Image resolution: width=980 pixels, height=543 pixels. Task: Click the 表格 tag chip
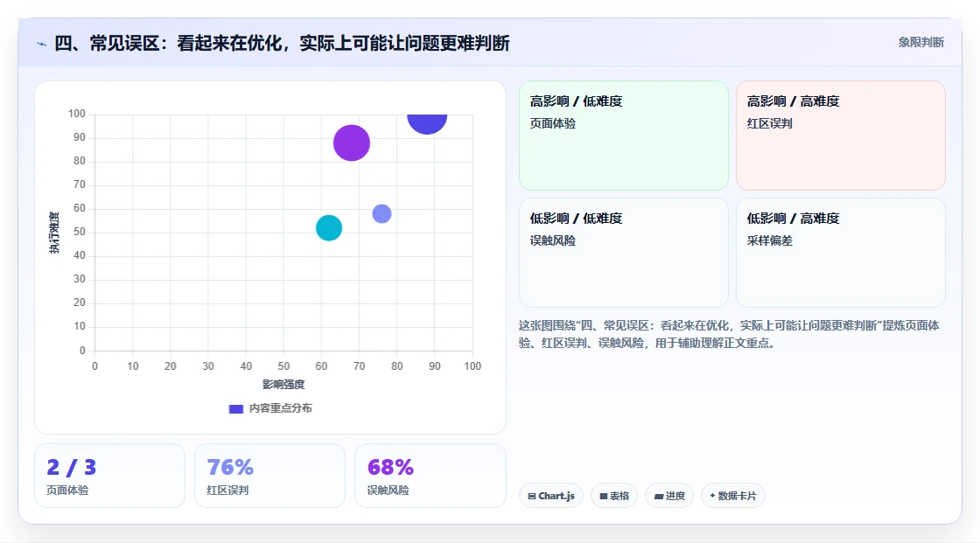(614, 496)
